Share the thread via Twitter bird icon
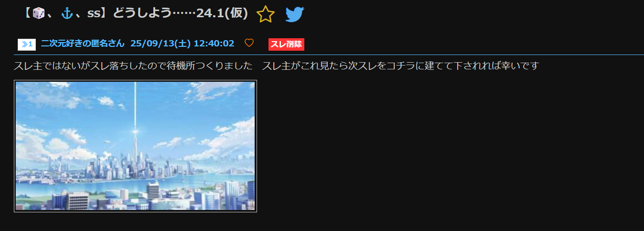 (295, 14)
